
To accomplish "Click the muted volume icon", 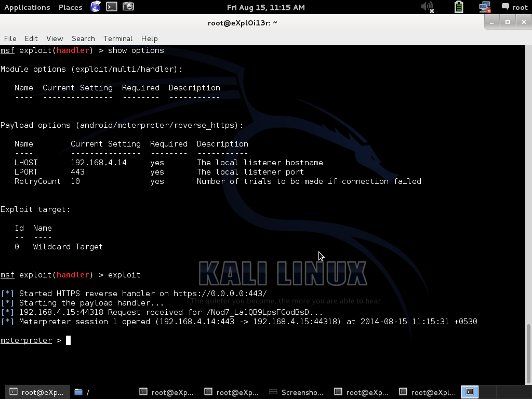I will coord(427,7).
